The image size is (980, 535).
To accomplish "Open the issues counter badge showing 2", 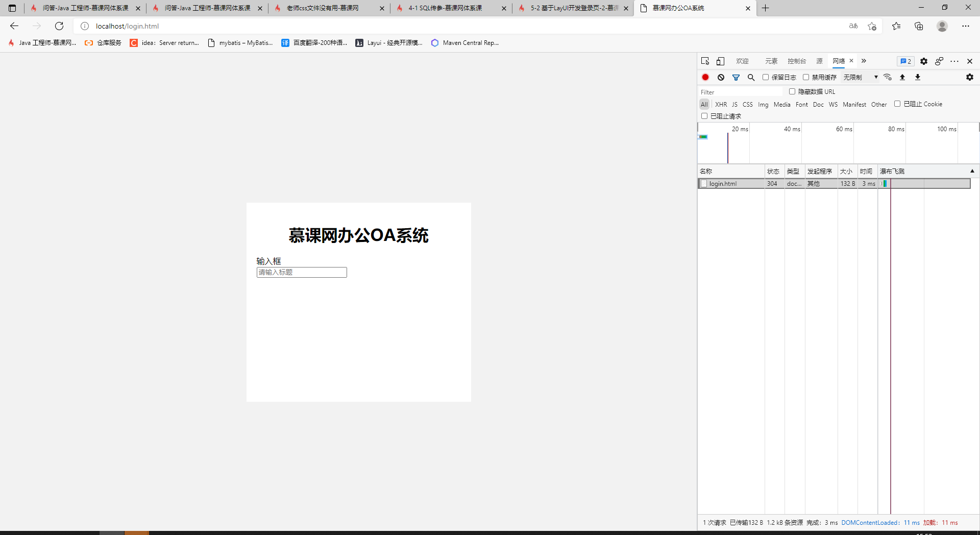I will [x=906, y=61].
